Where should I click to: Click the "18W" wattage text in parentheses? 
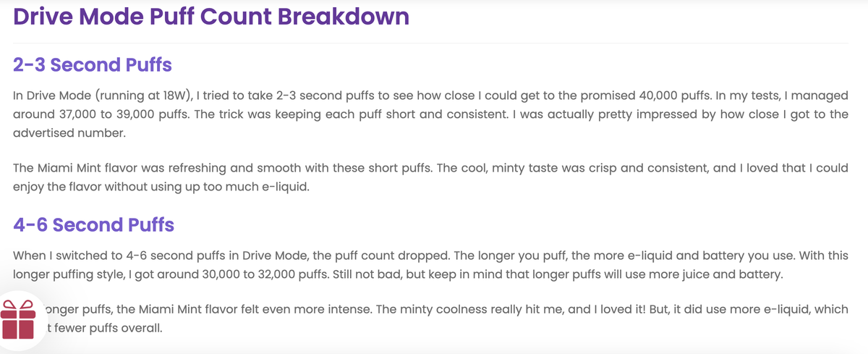tap(176, 96)
